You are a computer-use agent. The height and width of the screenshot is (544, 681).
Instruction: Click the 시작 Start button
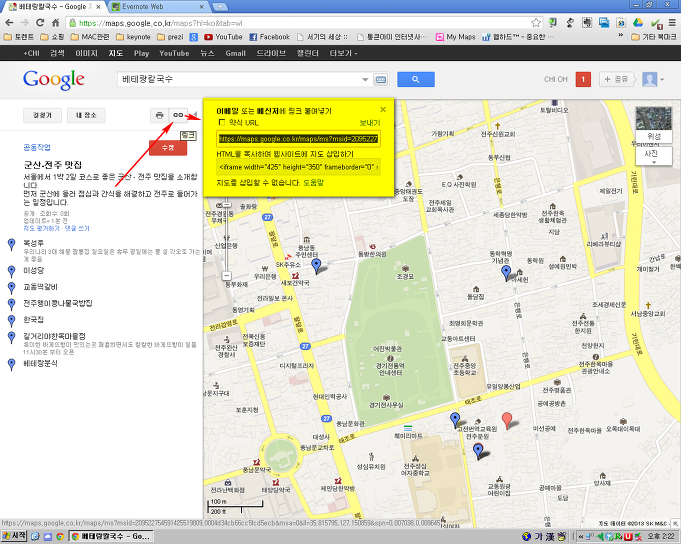pos(13,536)
